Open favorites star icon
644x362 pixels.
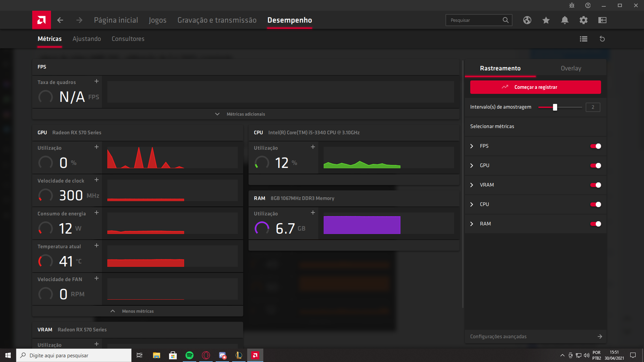[x=546, y=20]
